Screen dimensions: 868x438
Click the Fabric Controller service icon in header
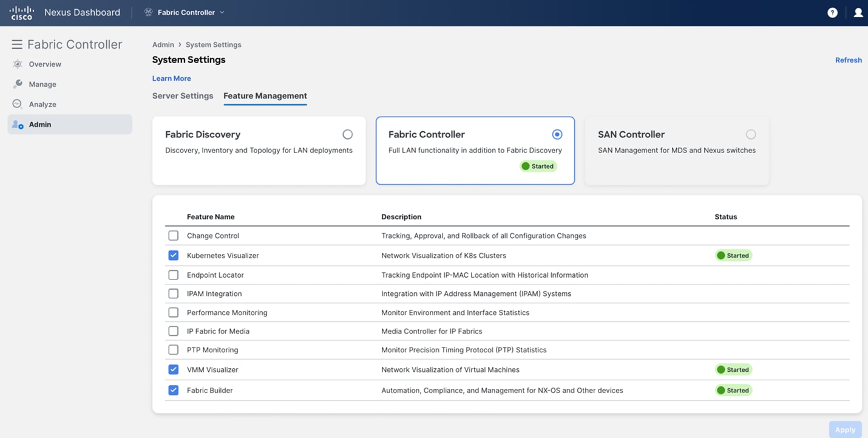(x=147, y=12)
